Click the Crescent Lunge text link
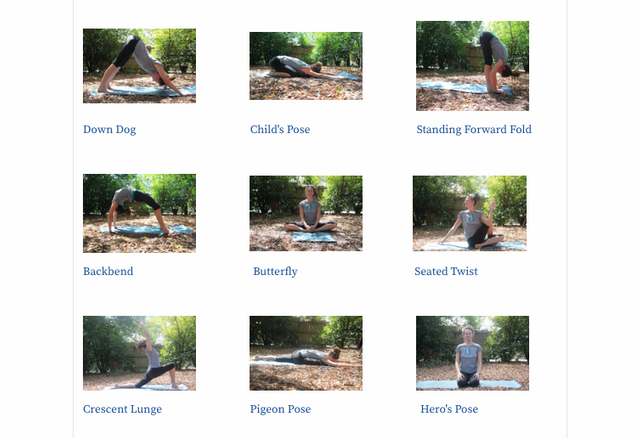This screenshot has height=438, width=640. [122, 409]
